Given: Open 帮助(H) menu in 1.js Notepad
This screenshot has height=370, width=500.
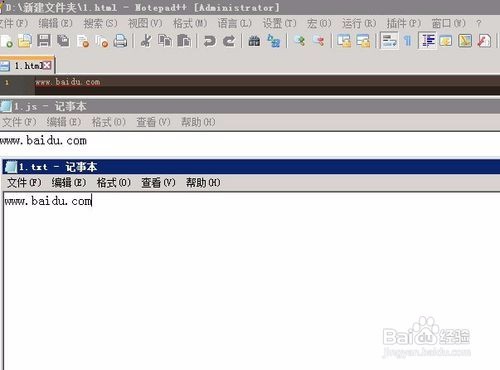Looking at the screenshot, I should click(x=198, y=122).
